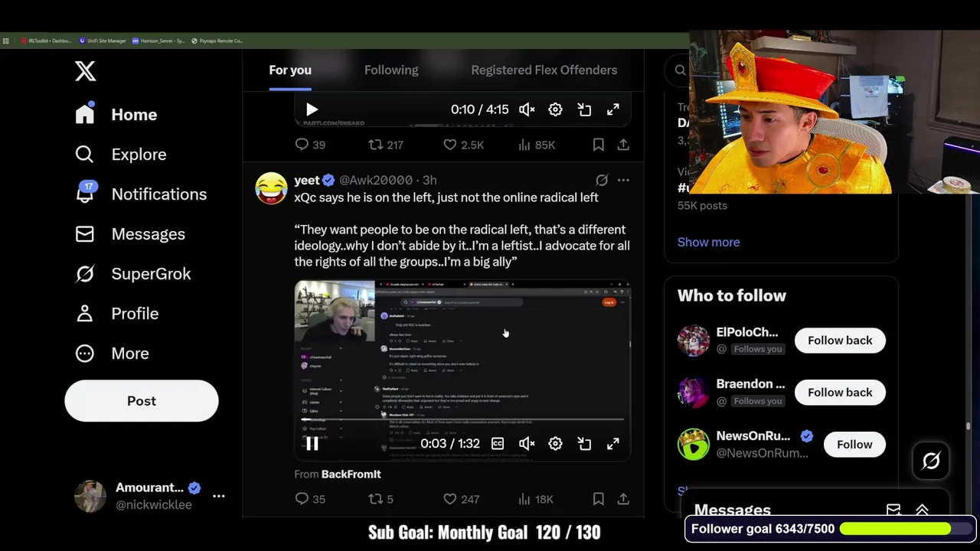Open the Harrison_Server bookmark
980x551 pixels.
(x=158, y=41)
